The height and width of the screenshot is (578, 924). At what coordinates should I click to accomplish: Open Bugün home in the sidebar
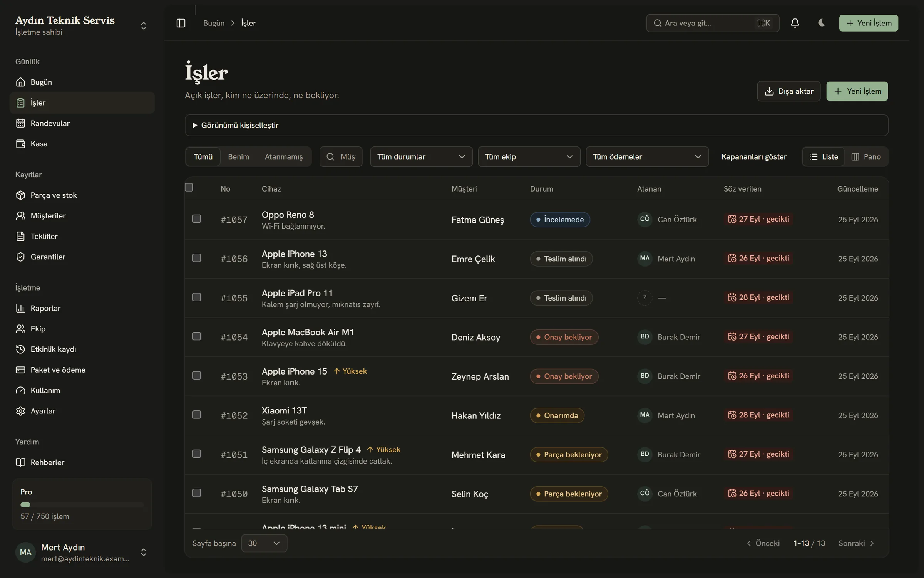[82, 82]
